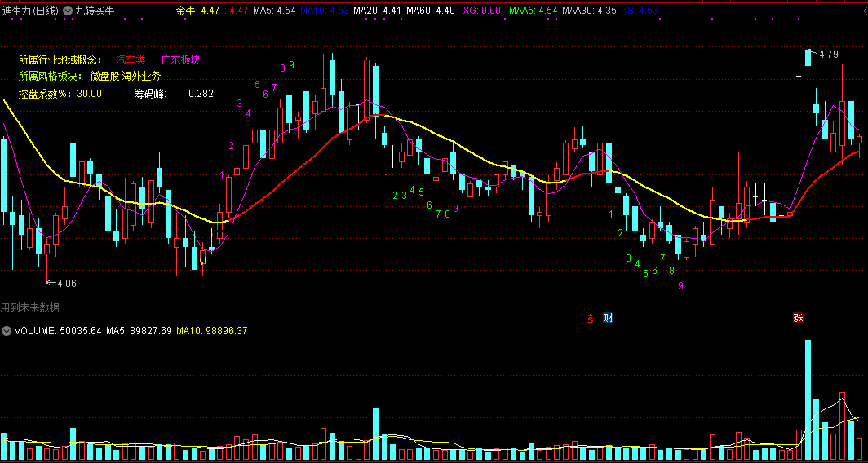The width and height of the screenshot is (868, 463).
Task: Click the red S marker icon
Action: pyautogui.click(x=591, y=318)
